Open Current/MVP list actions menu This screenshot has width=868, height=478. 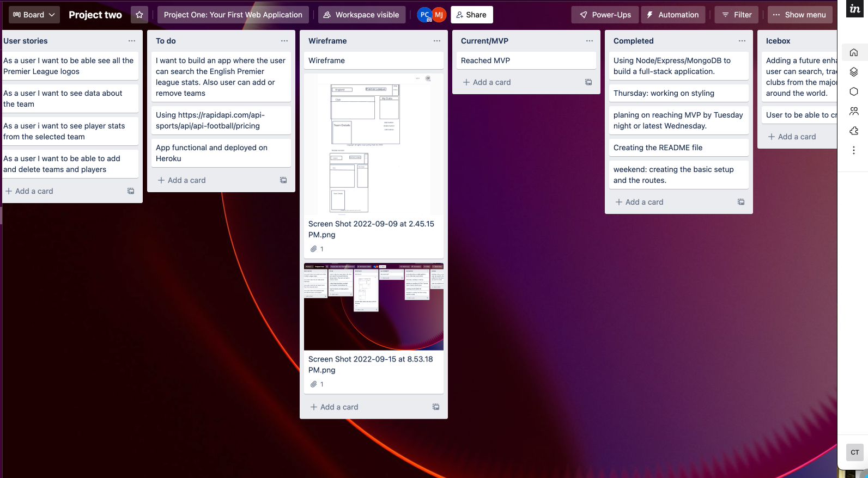tap(590, 41)
